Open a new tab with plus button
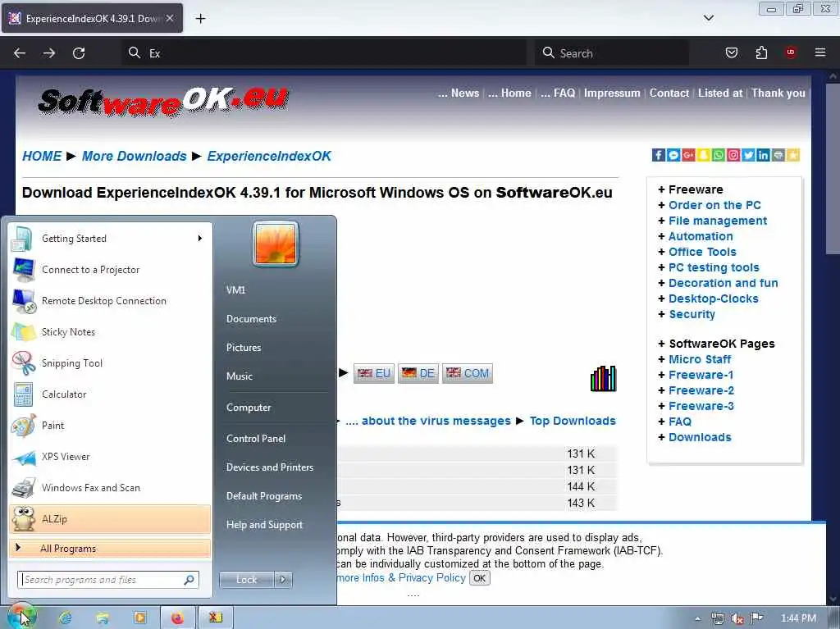The width and height of the screenshot is (840, 629). 200,19
